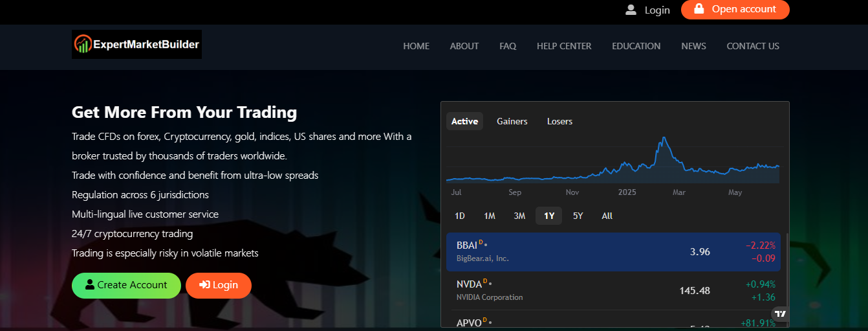The height and width of the screenshot is (331, 868).
Task: Select the 5Y time range
Action: click(578, 216)
